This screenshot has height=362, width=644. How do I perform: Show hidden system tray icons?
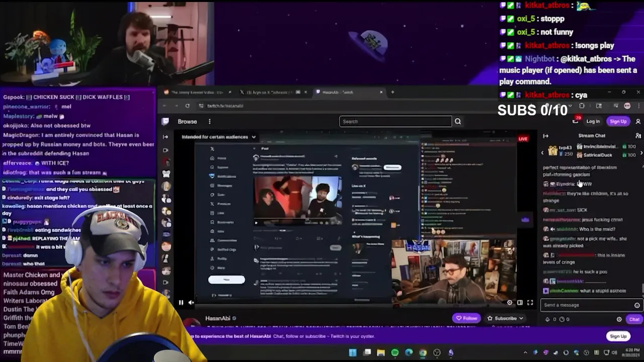(x=525, y=353)
